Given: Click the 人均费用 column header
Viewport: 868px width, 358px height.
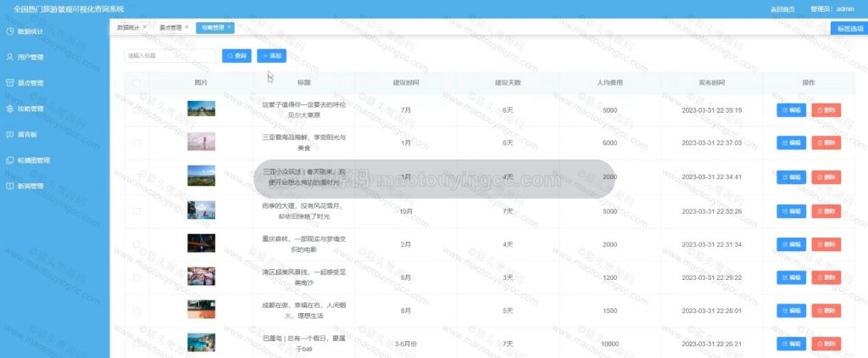Looking at the screenshot, I should click(x=609, y=83).
